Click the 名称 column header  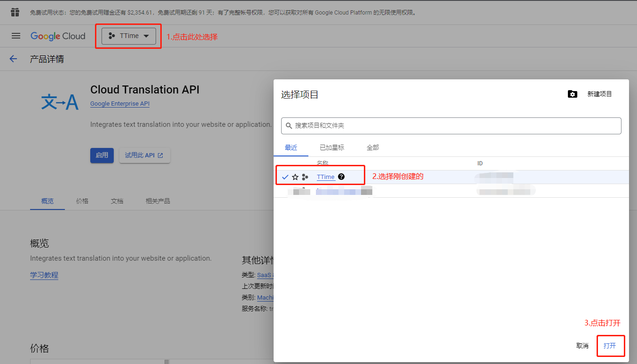[322, 163]
